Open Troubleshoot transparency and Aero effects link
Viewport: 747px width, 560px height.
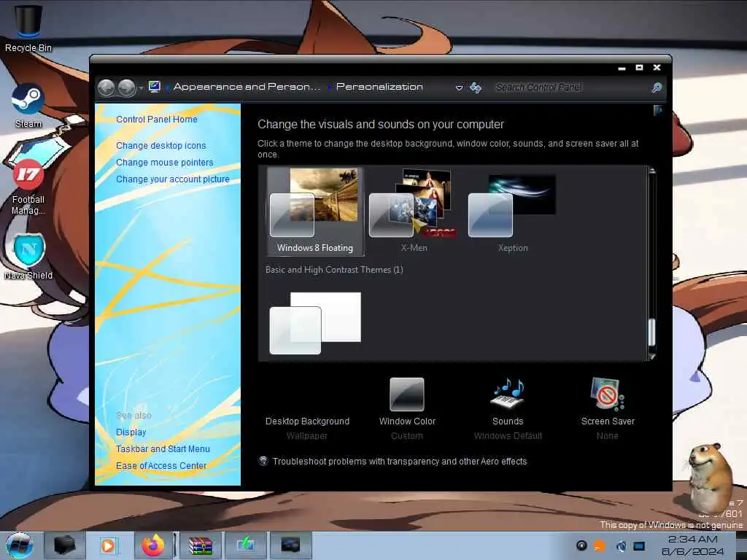pyautogui.click(x=400, y=461)
